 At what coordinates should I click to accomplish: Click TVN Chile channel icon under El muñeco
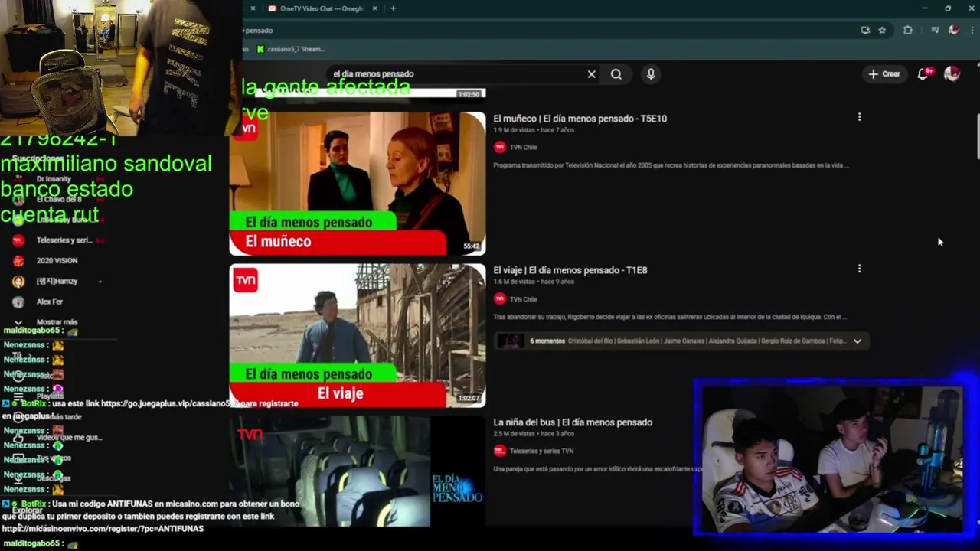pyautogui.click(x=500, y=147)
